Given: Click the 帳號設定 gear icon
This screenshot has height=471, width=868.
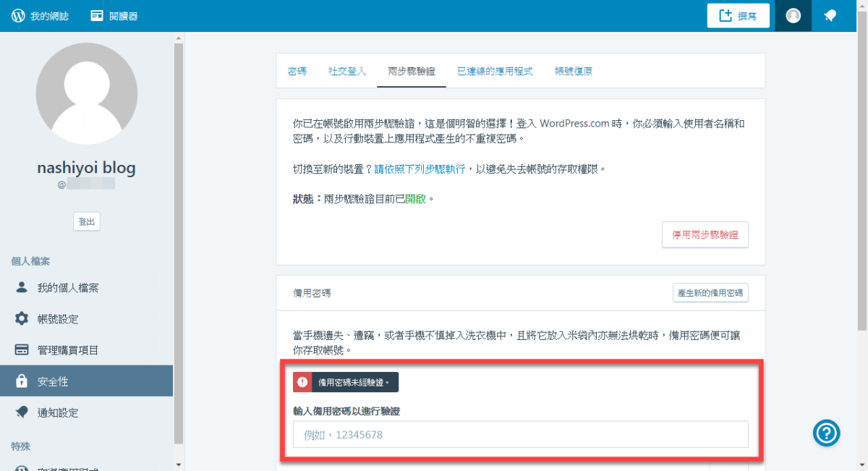Looking at the screenshot, I should point(22,318).
